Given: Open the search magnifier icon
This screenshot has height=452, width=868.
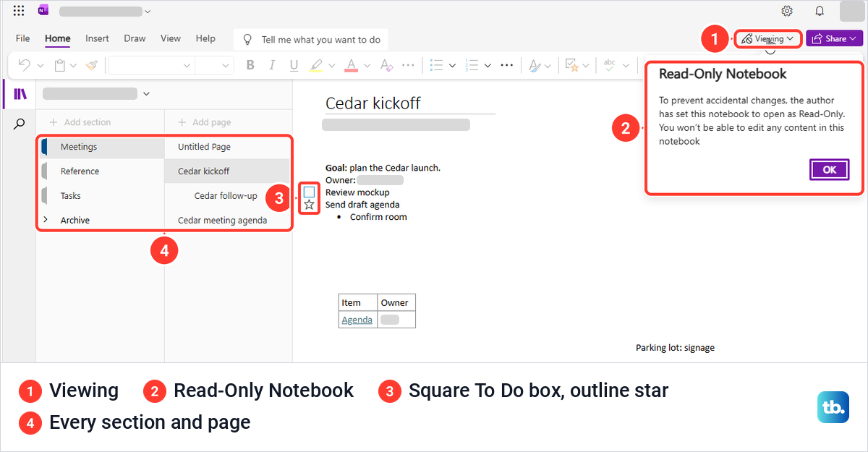Looking at the screenshot, I should point(20,124).
